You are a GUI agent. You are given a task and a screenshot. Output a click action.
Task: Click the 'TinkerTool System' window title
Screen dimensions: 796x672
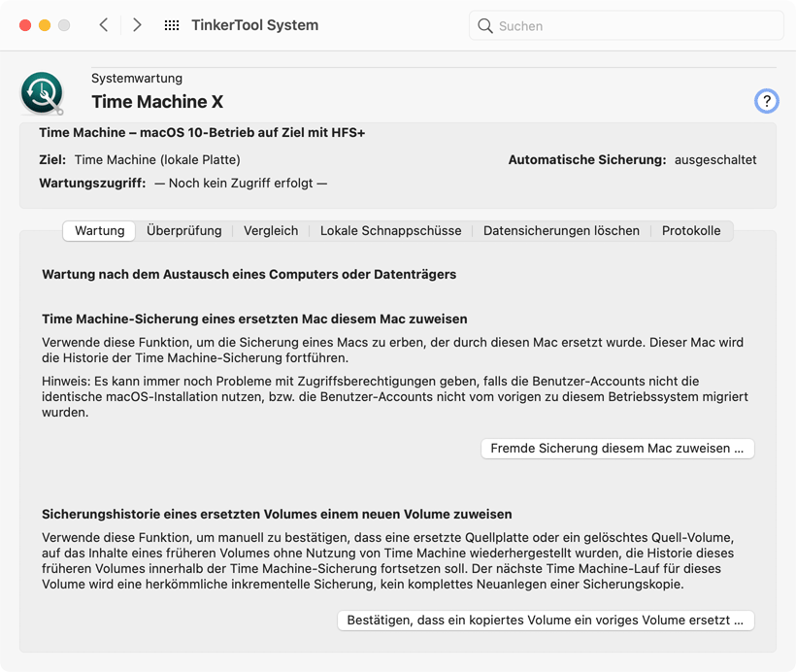[255, 25]
